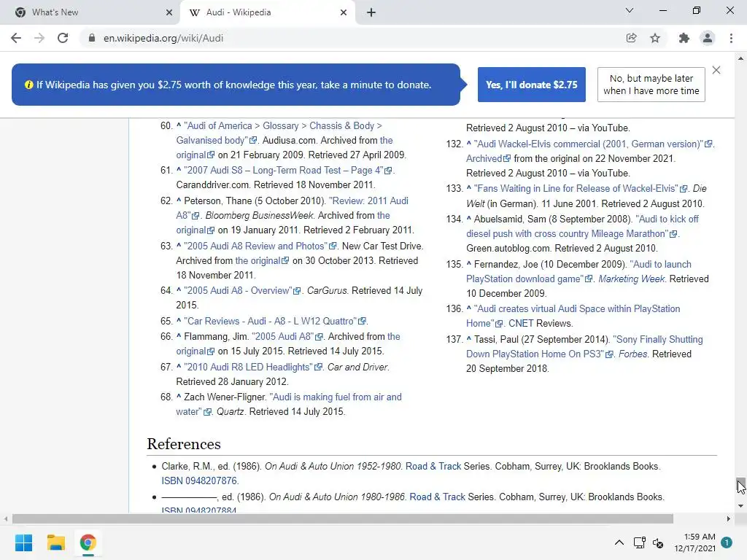
Task: Open Car Reviews Audi A8 L W12 Quattro link
Action: [275, 321]
